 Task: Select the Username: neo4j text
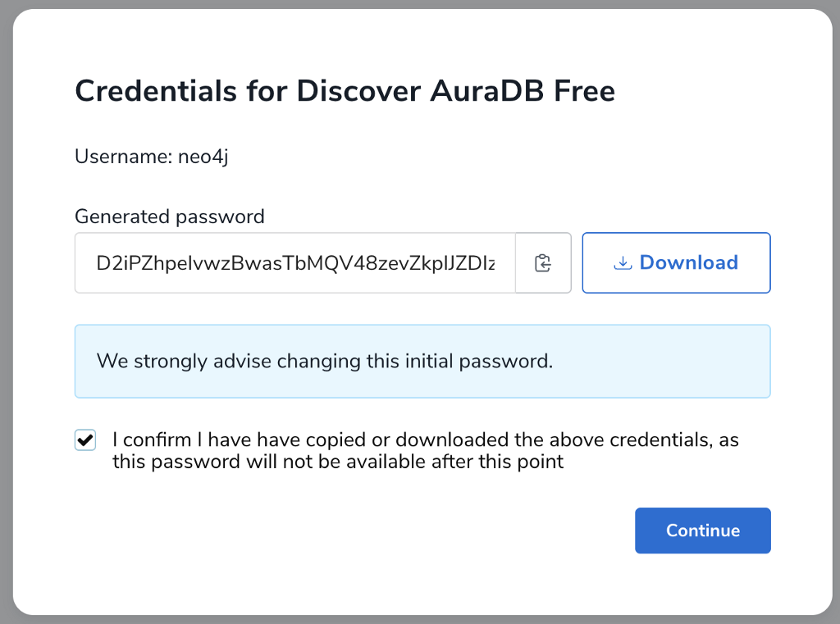(152, 157)
